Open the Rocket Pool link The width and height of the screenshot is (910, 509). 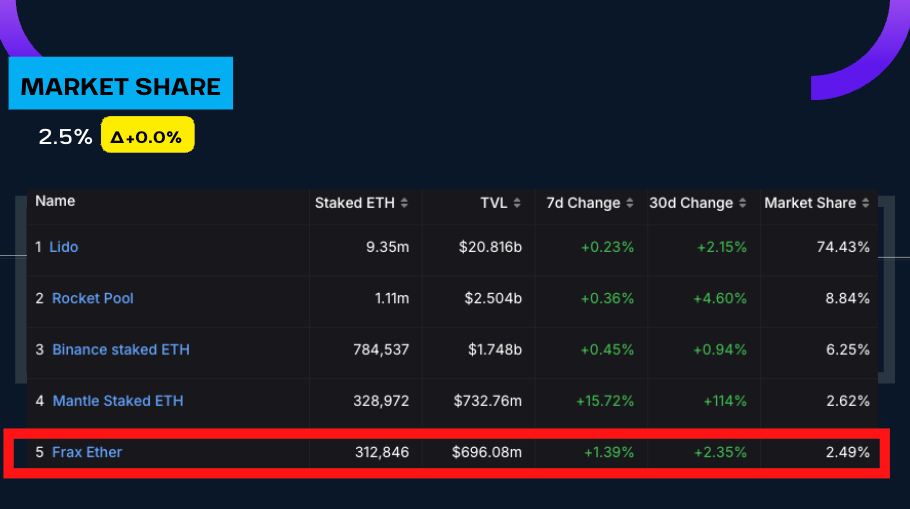coord(93,298)
